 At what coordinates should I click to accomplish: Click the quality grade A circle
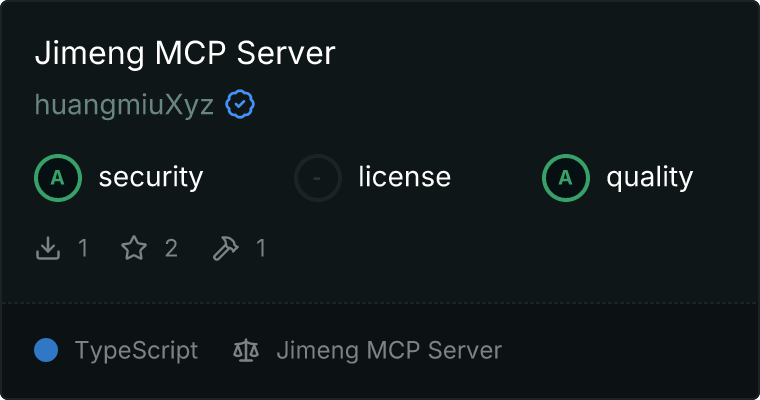(x=566, y=178)
